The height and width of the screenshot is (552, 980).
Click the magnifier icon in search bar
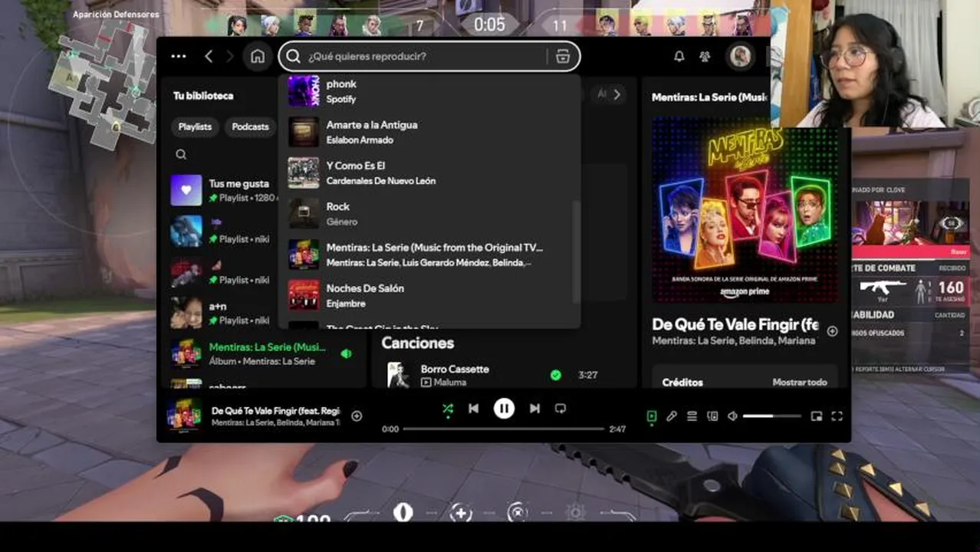(294, 56)
